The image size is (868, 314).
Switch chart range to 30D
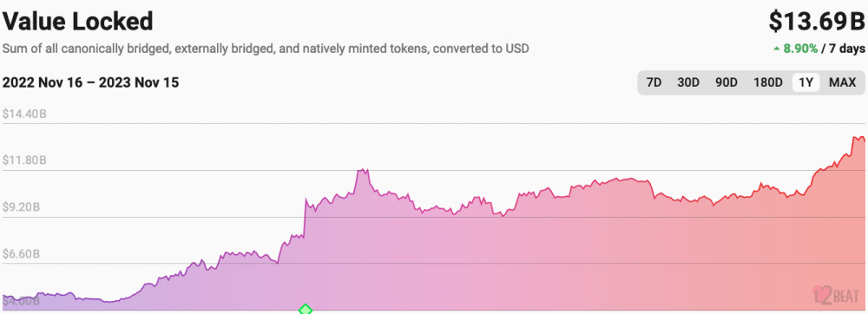point(688,83)
